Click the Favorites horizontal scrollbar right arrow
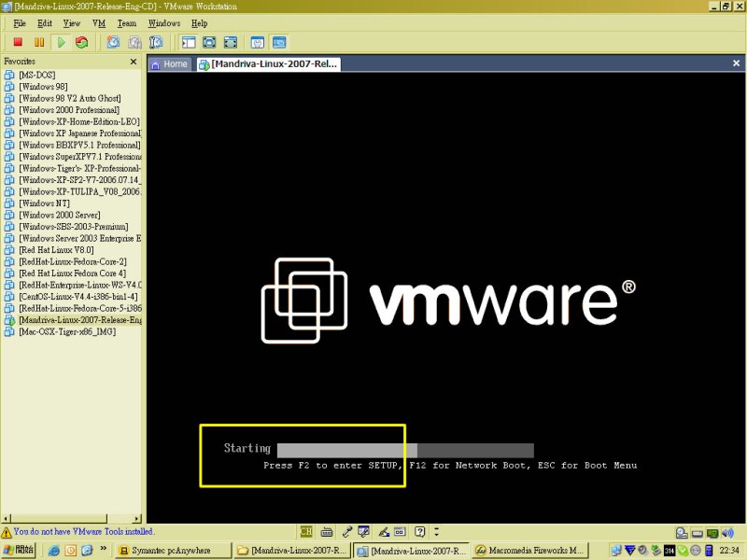The height and width of the screenshot is (560, 747). [x=137, y=518]
